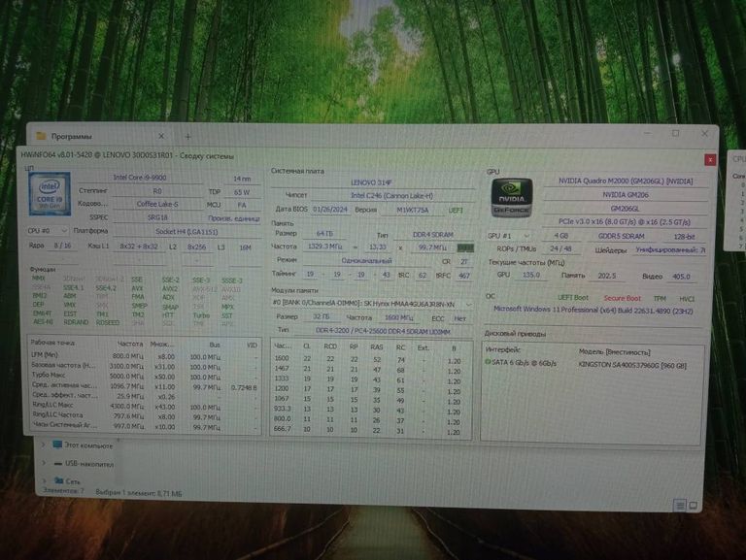The width and height of the screenshot is (746, 560).
Task: Click the folder icon in Программы tab
Action: [x=41, y=136]
